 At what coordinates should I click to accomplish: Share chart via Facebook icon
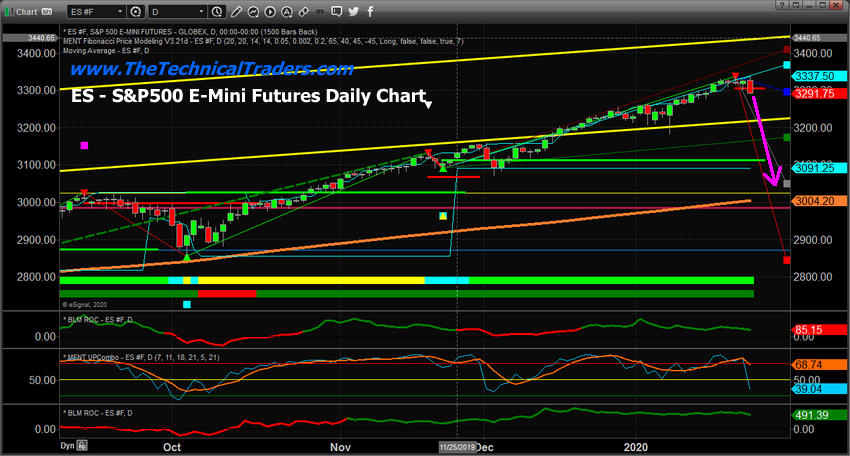(370, 11)
